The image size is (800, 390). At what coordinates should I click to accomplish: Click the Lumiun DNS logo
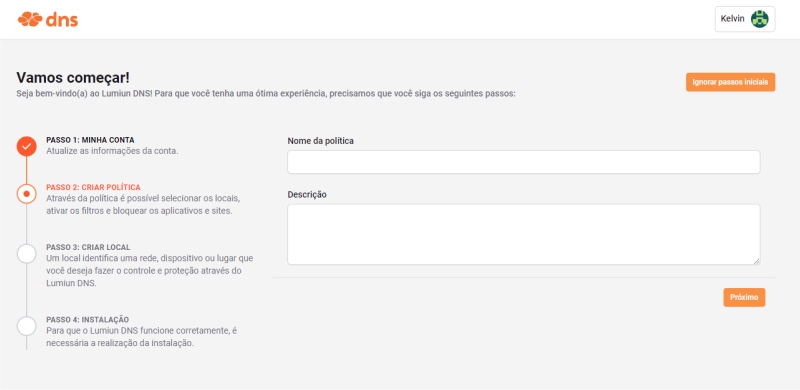pos(48,19)
